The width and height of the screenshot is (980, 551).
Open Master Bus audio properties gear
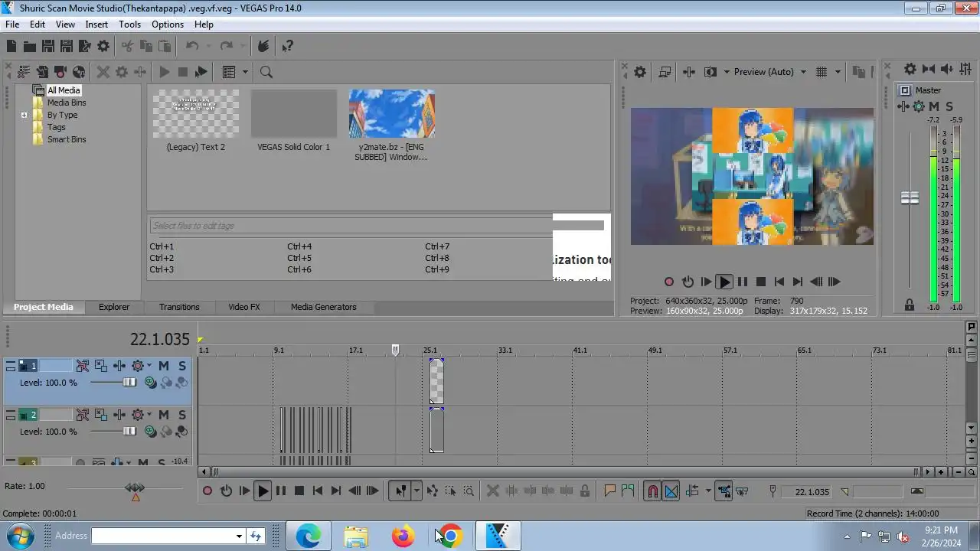click(910, 69)
